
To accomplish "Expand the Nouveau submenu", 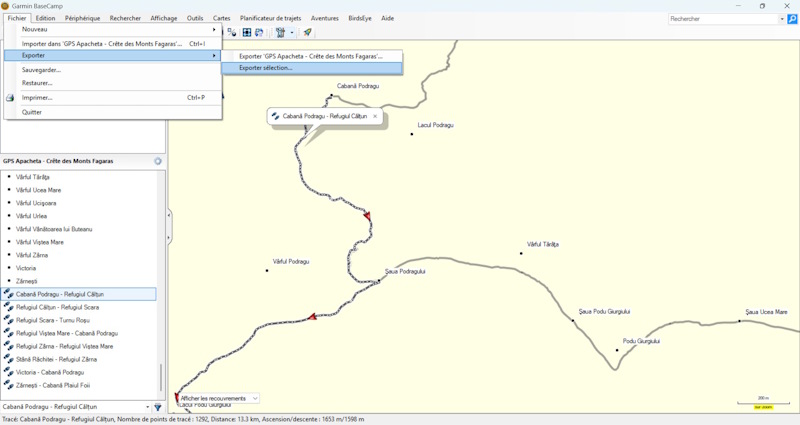I will coord(113,30).
